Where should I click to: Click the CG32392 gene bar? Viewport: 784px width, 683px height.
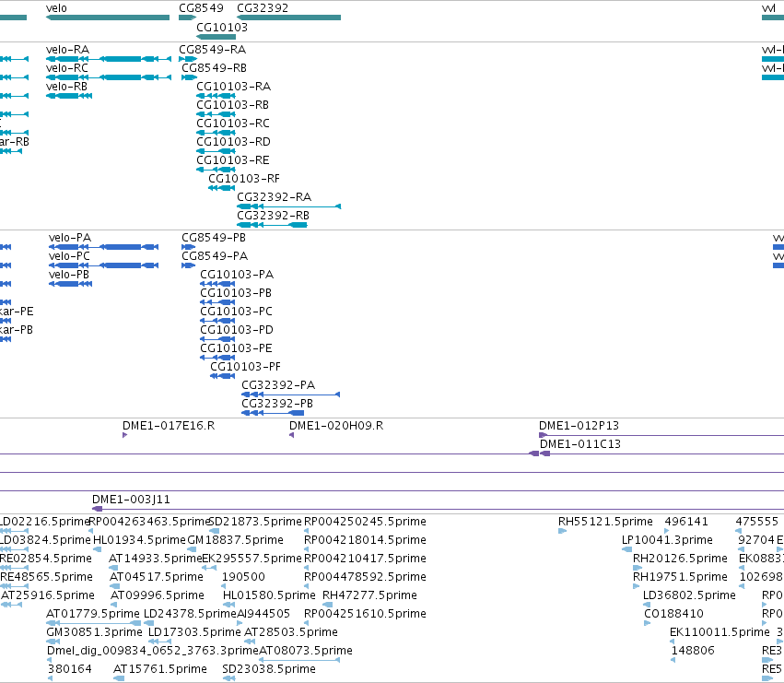click(x=289, y=18)
